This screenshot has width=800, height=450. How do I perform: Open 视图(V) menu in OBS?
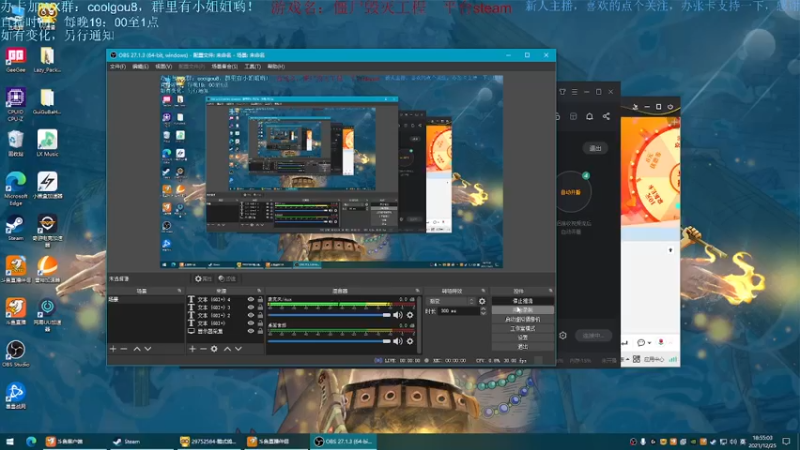[163, 66]
